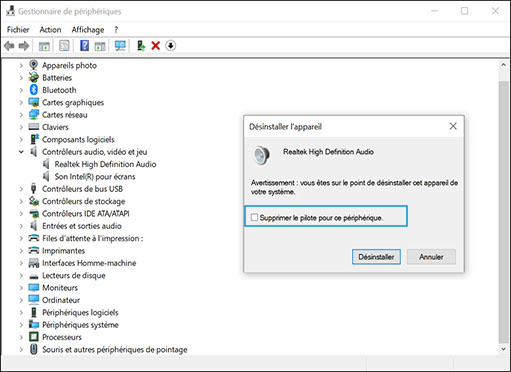The width and height of the screenshot is (511, 372).
Task: Click the vertical scrollbar thumb
Action: click(503, 212)
